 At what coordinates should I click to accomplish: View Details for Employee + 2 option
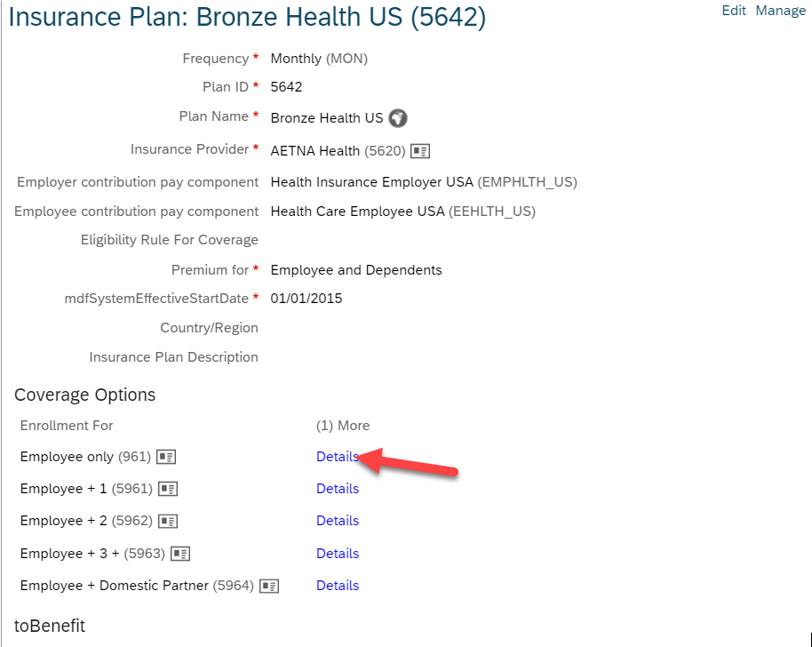[338, 521]
